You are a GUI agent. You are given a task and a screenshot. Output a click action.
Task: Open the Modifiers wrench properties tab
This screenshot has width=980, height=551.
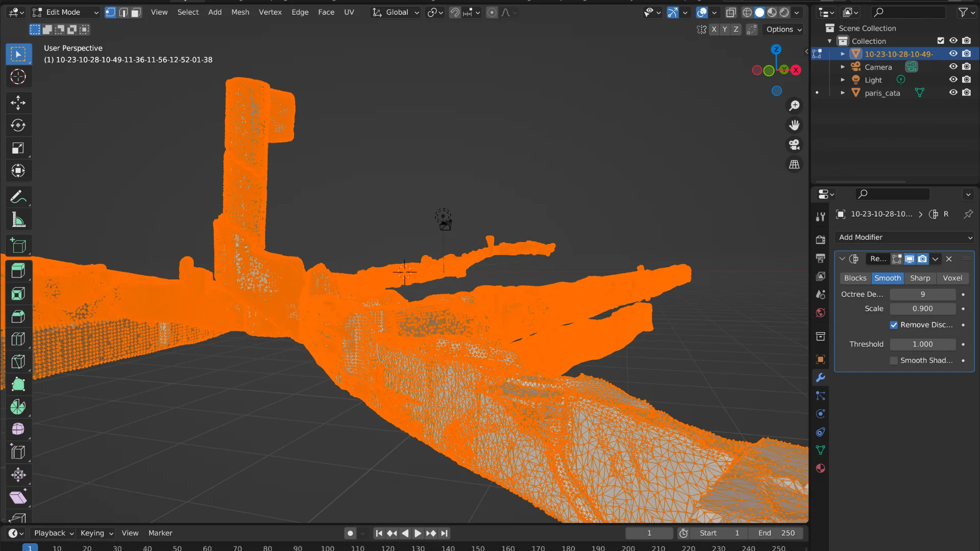pos(820,378)
